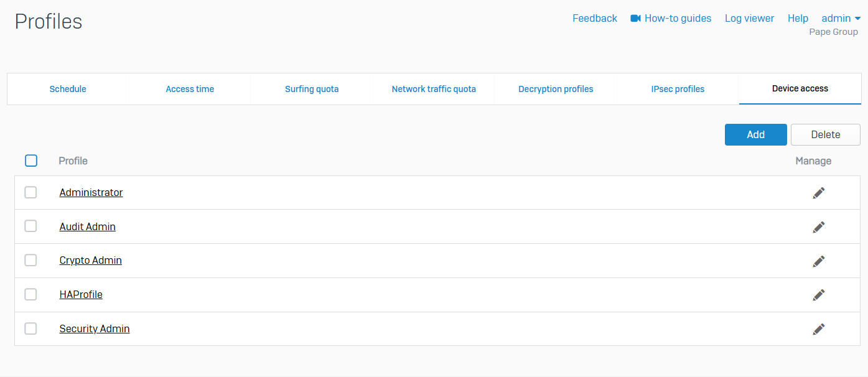Screen dimensions: 868x377
Task: Click the Feedback link
Action: pos(594,19)
